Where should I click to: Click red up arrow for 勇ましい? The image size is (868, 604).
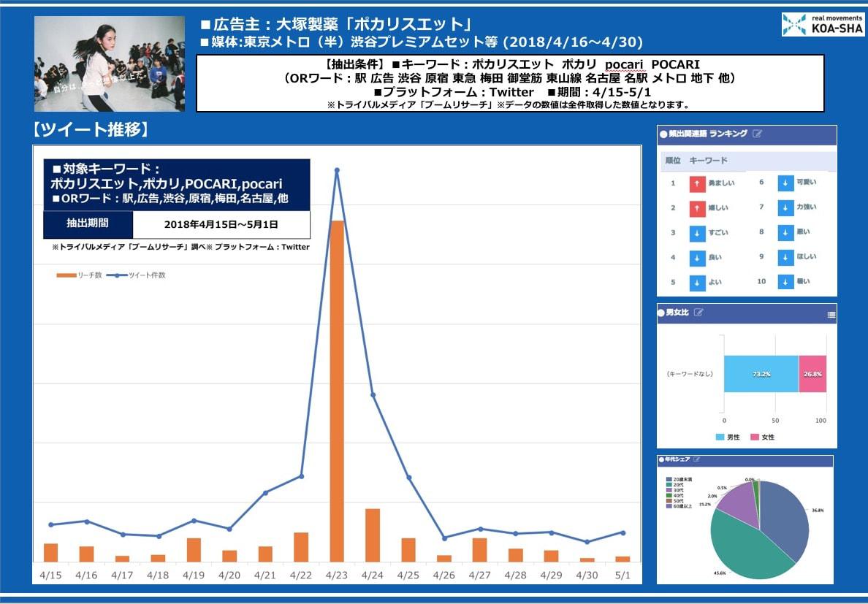click(697, 183)
